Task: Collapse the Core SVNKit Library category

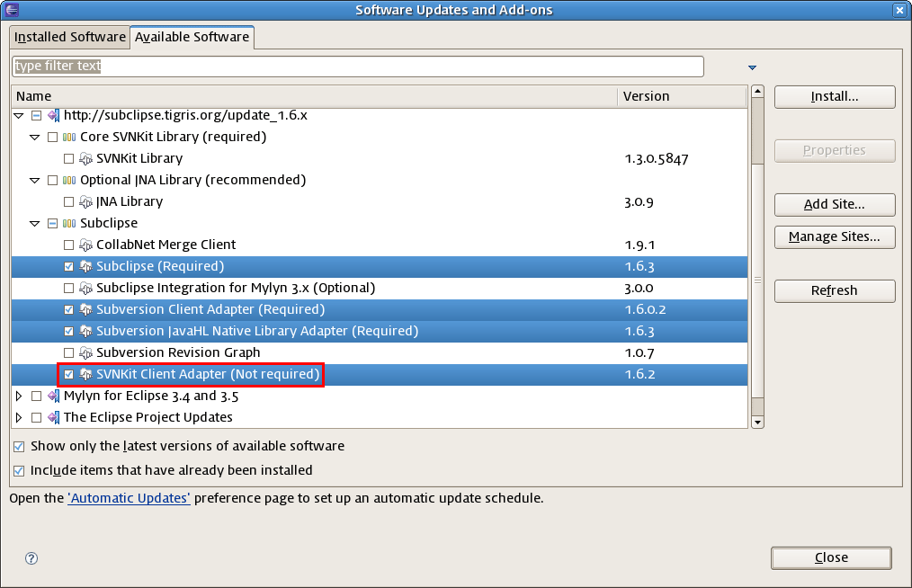Action: pyautogui.click(x=35, y=138)
